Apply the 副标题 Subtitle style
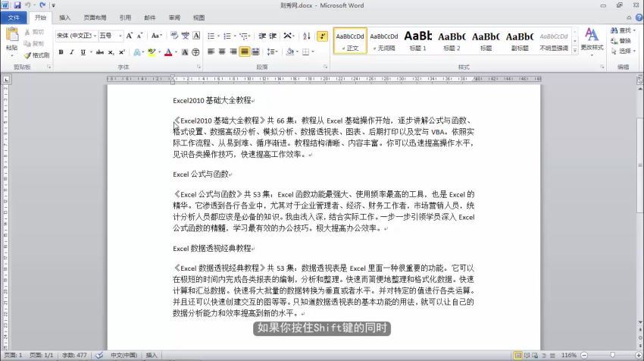644x361 pixels. pyautogui.click(x=520, y=41)
